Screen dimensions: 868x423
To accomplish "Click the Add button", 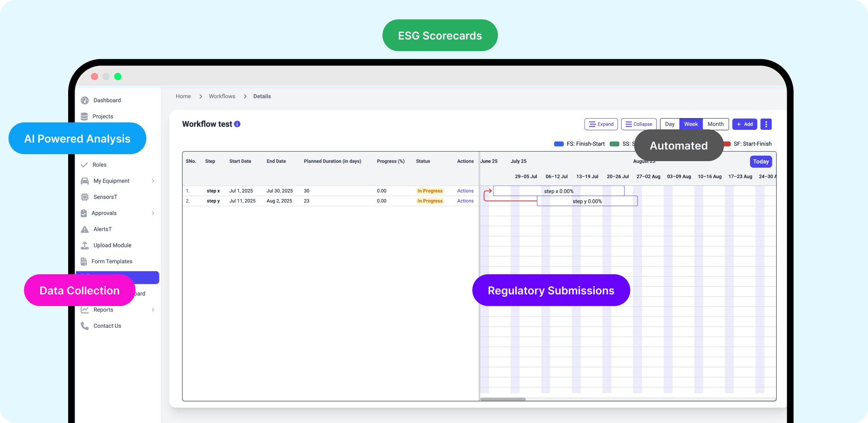I will click(744, 124).
